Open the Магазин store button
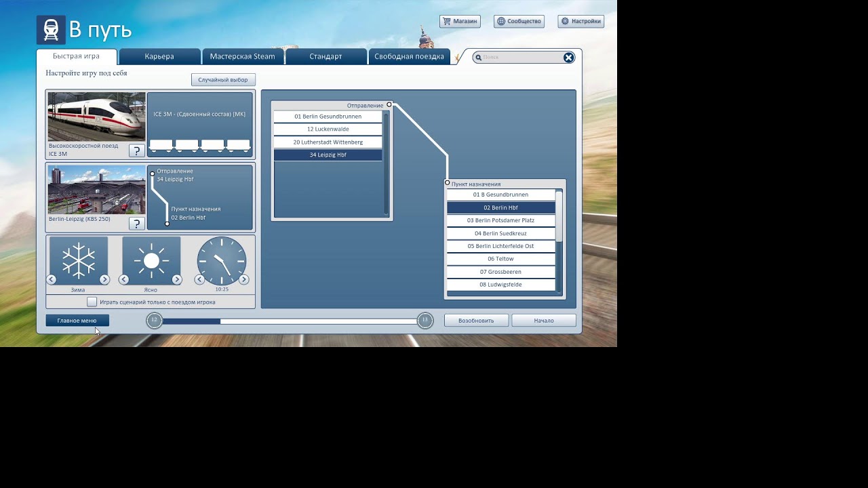This screenshot has height=488, width=868. 460,22
